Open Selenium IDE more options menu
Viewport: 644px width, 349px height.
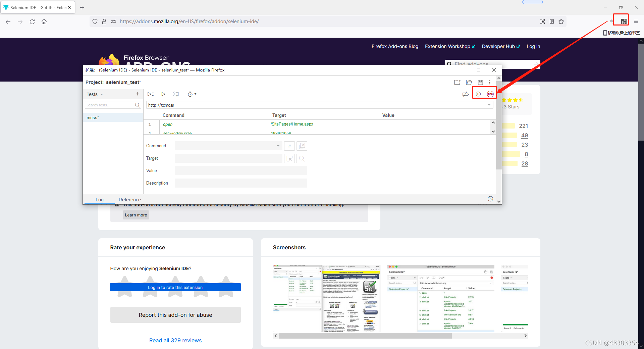point(490,82)
